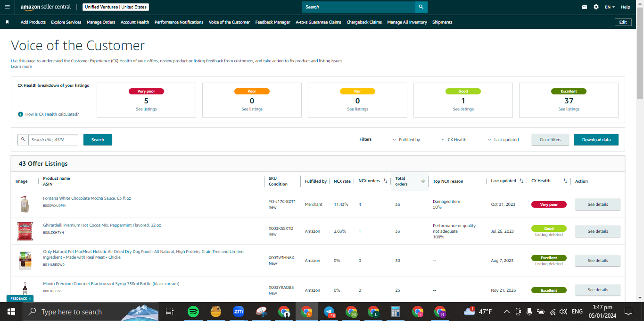Click the Edit bookmarks button

[x=623, y=22]
